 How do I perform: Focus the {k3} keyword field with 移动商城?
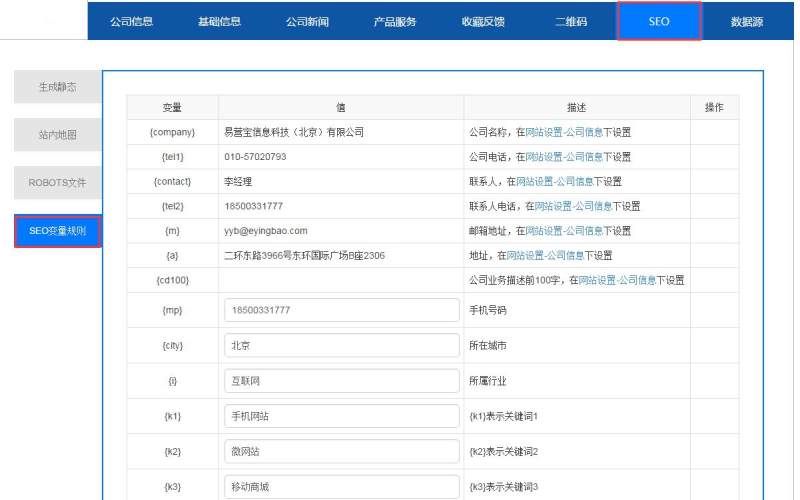click(x=341, y=486)
